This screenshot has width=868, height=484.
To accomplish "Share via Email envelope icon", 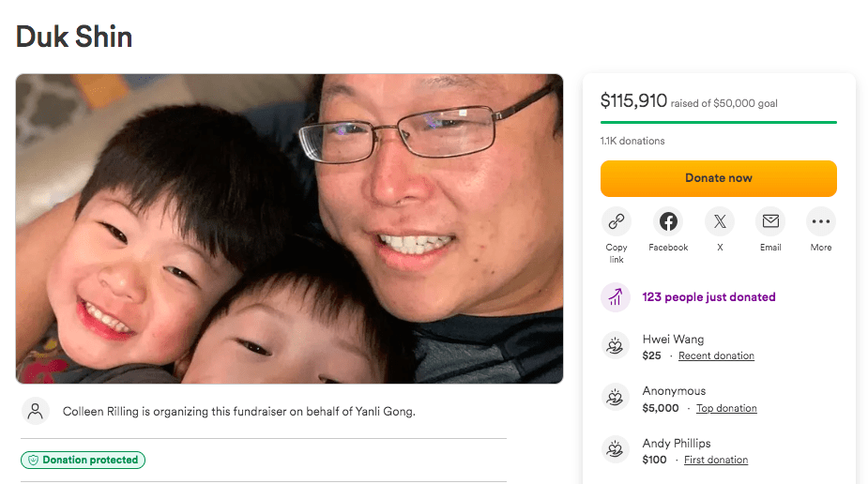I will click(770, 222).
